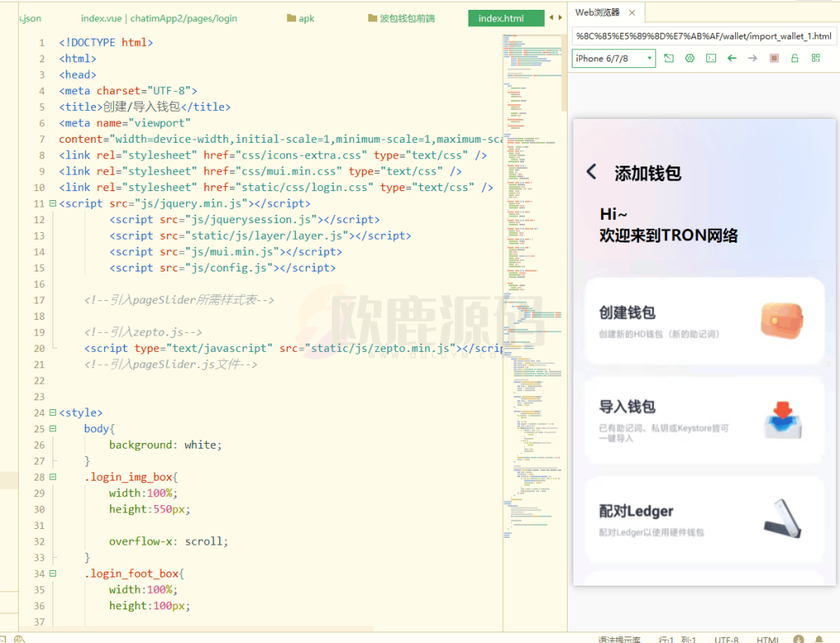Close the Web浏览器 tab
840x643 pixels.
pos(632,12)
